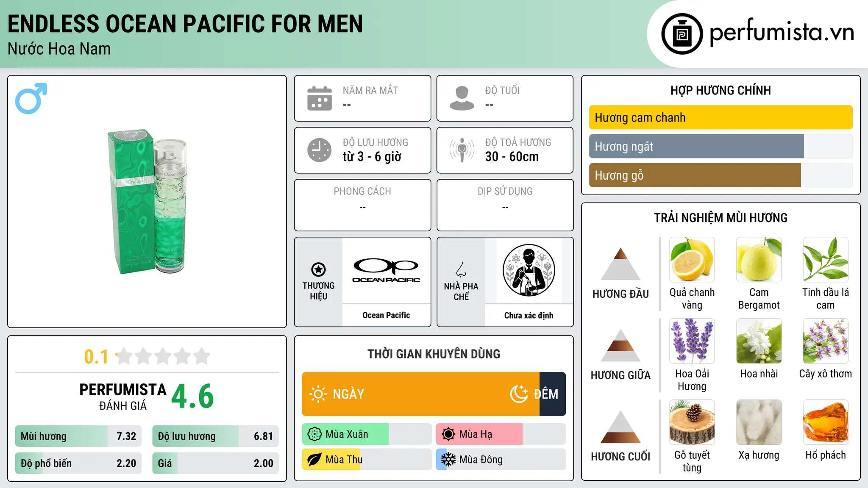Viewport: 868px width, 488px height.
Task: Click the Hương giữa pyramid icon
Action: pos(620,345)
